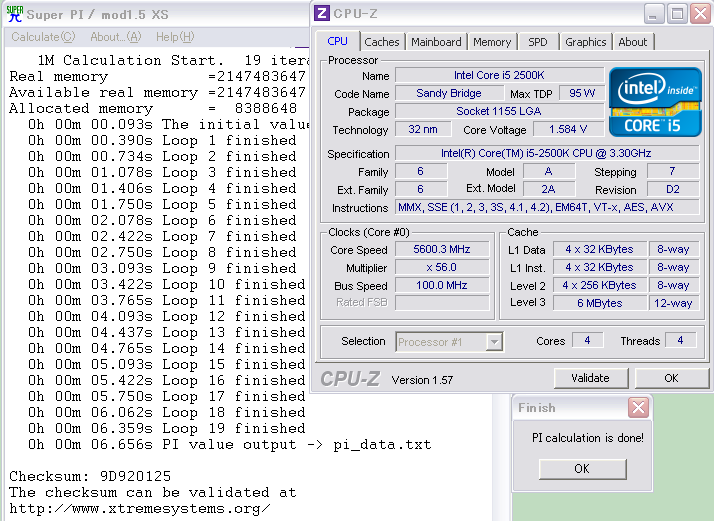Click the 5600.3 MHz core speed value
The height and width of the screenshot is (521, 714).
[442, 249]
